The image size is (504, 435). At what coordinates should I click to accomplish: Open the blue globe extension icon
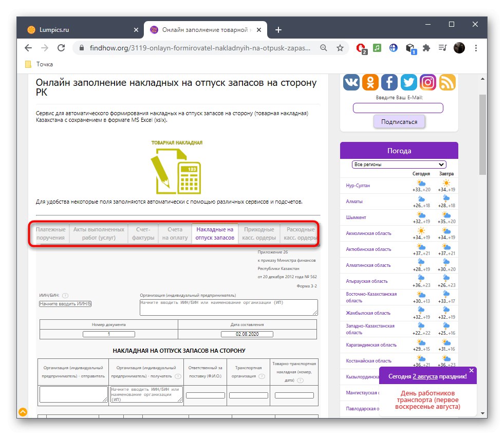click(x=393, y=48)
